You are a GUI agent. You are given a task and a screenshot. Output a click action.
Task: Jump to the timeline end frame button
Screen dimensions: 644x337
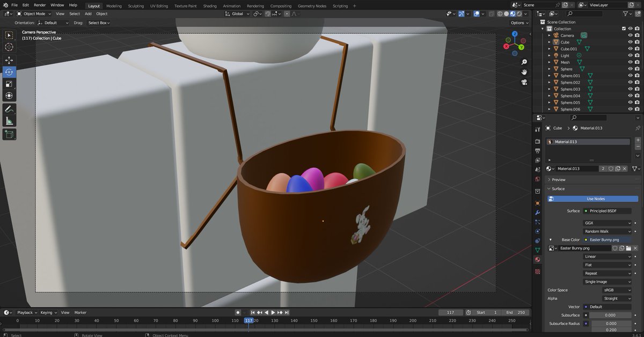coord(287,312)
